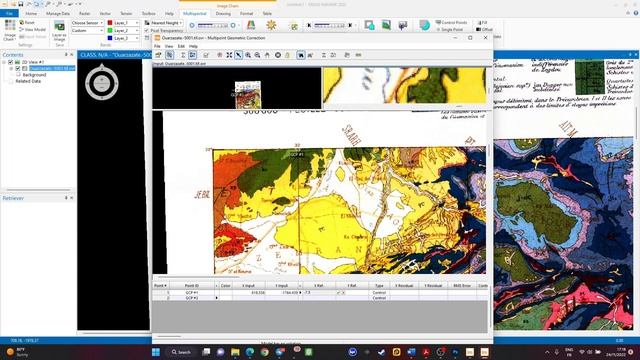Select the arrow selector tool in correction toolbar
This screenshot has width=640, height=360.
(x=238, y=55)
